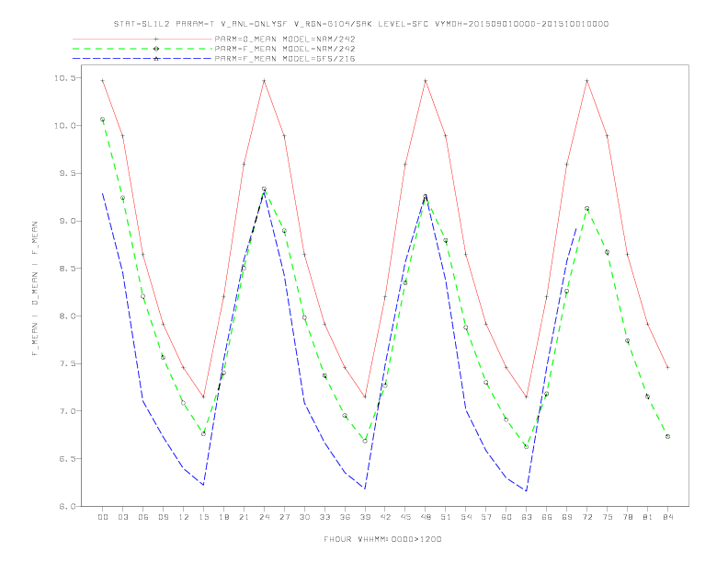Click x-axis tick label 12

[x=184, y=517]
